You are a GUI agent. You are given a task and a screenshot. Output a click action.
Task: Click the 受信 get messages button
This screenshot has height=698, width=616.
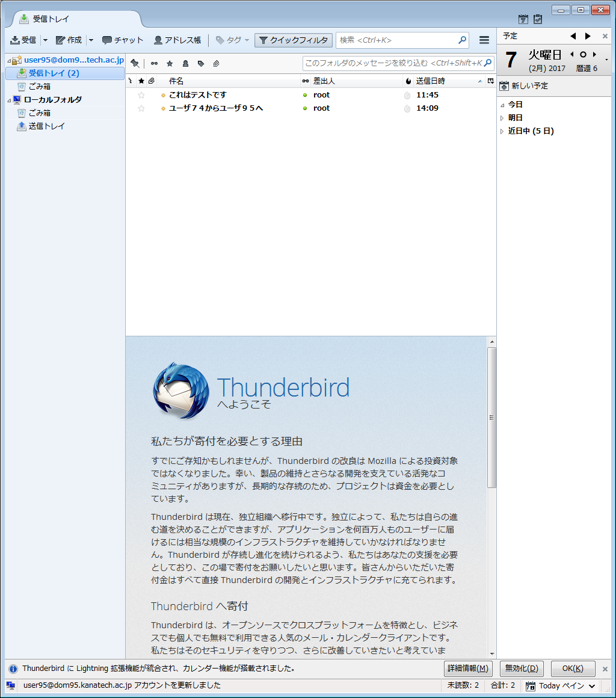23,40
